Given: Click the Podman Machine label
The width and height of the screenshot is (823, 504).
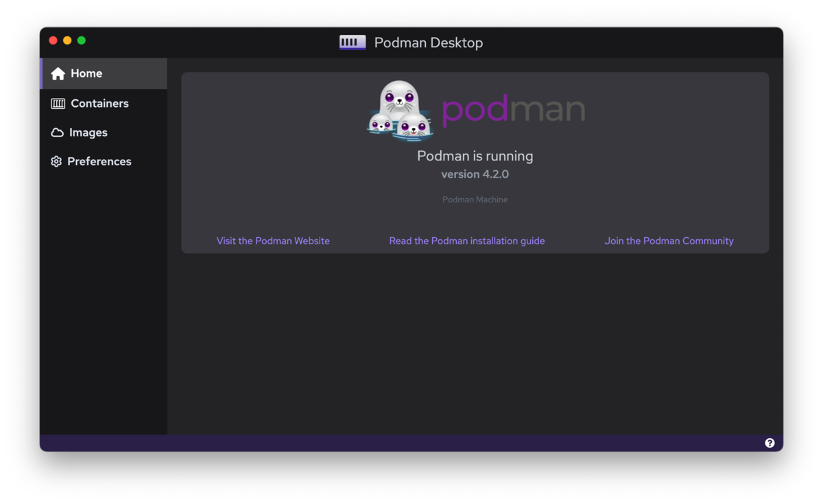Looking at the screenshot, I should click(x=475, y=200).
